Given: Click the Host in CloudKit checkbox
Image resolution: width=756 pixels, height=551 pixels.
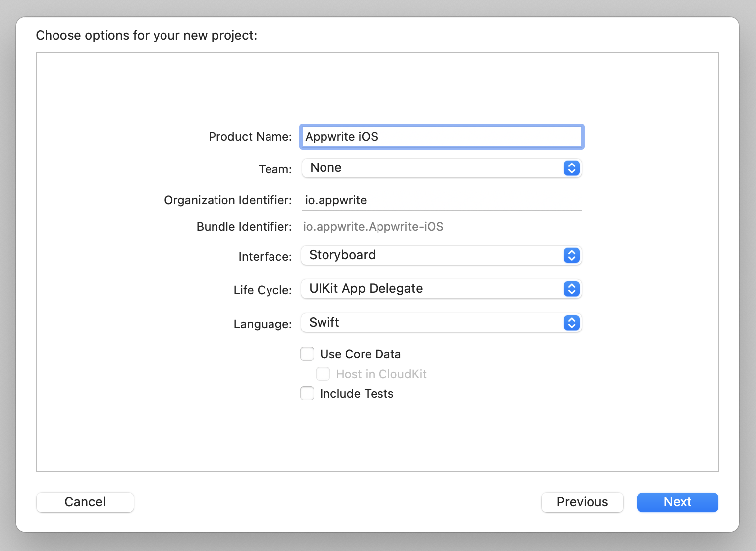Looking at the screenshot, I should click(x=323, y=374).
